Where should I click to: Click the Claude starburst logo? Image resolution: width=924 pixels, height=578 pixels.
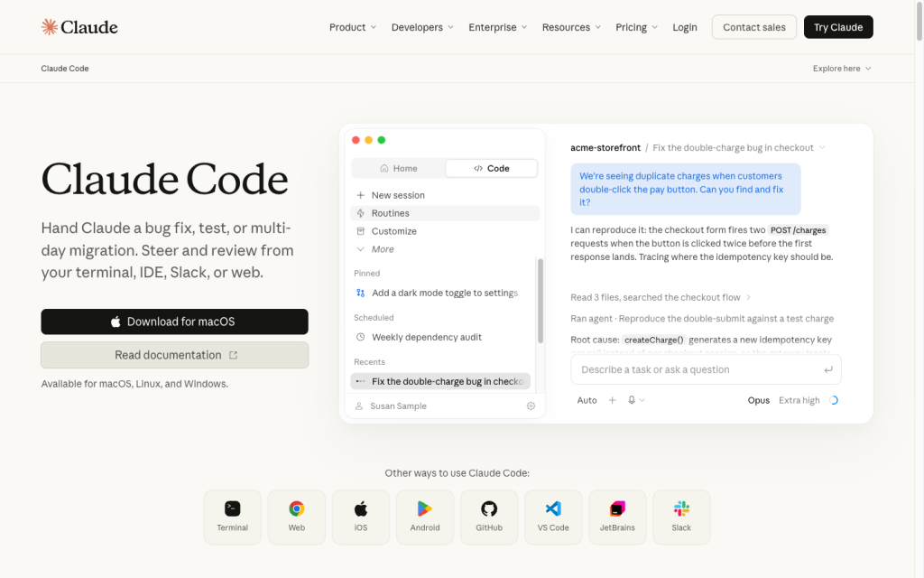coord(50,26)
